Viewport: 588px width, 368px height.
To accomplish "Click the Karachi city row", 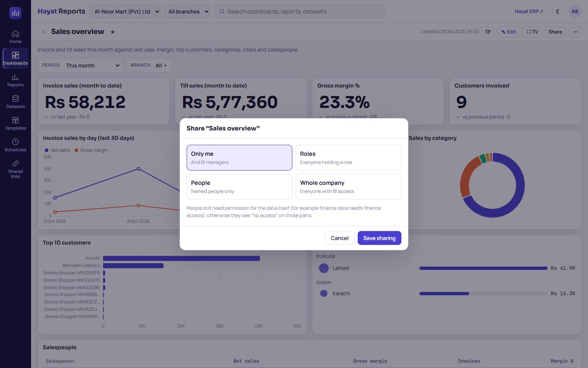I will point(447,293).
